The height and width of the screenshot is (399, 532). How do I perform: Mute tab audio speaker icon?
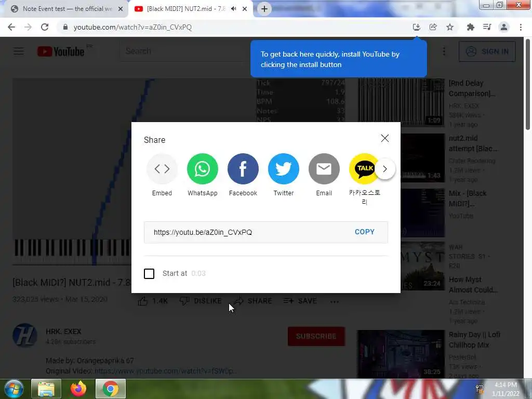point(233,9)
